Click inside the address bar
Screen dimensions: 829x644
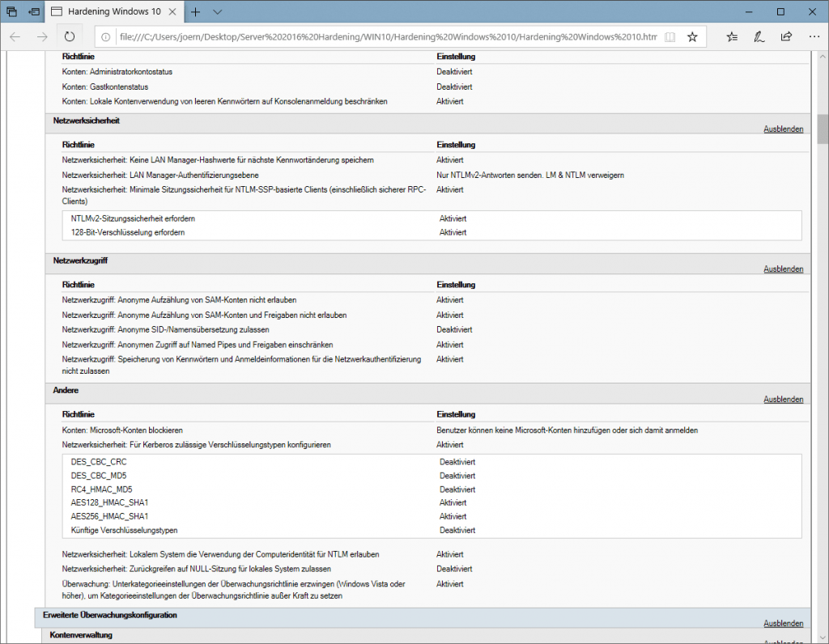364,36
